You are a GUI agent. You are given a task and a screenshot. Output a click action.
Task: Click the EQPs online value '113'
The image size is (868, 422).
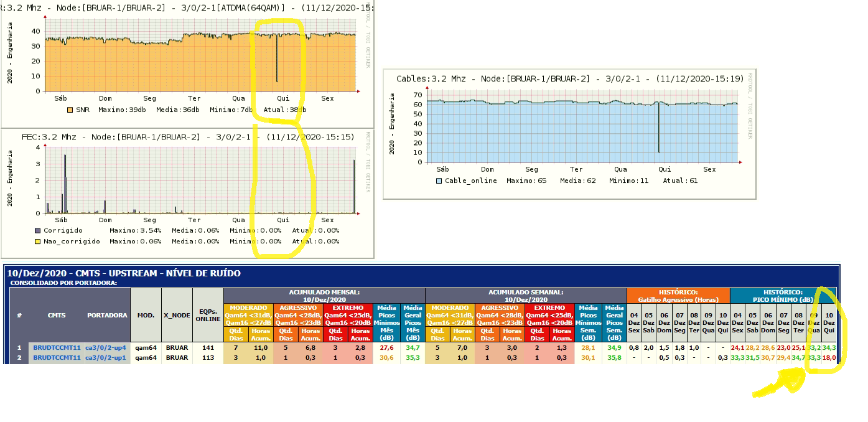(x=208, y=358)
